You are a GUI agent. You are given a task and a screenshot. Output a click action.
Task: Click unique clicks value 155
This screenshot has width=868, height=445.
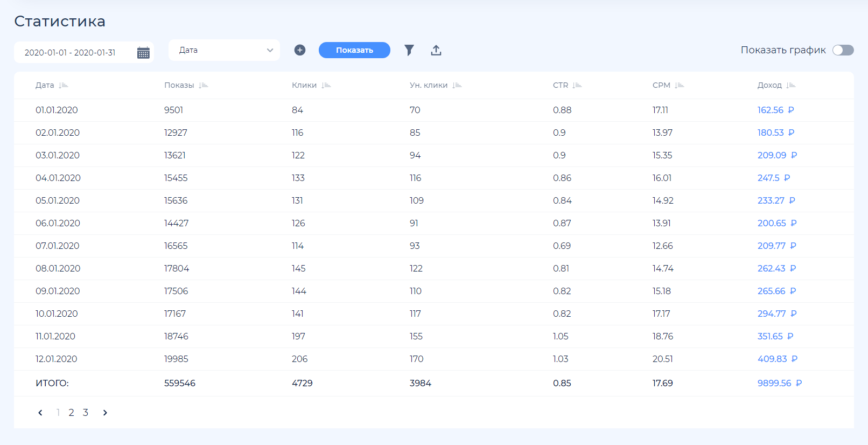point(416,336)
